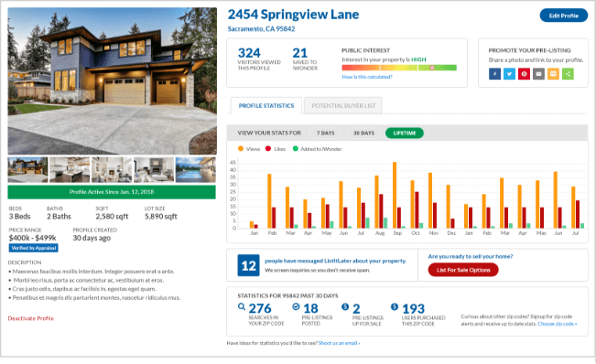Click List For Sale Options button
The height and width of the screenshot is (364, 596).
[x=463, y=270]
